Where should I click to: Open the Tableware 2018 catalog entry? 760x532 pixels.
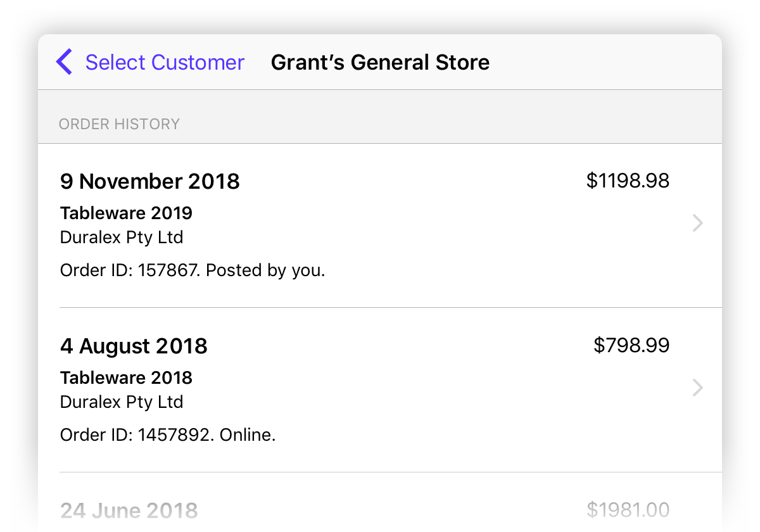126,377
